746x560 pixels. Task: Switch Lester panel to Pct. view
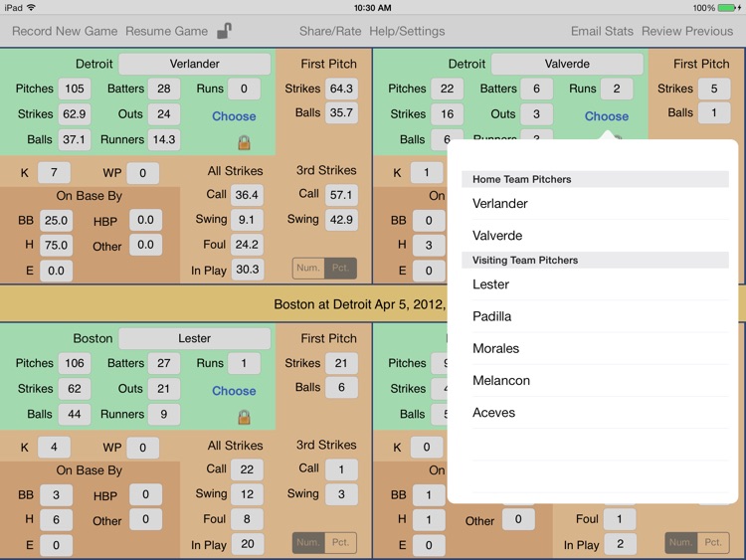[x=340, y=542]
